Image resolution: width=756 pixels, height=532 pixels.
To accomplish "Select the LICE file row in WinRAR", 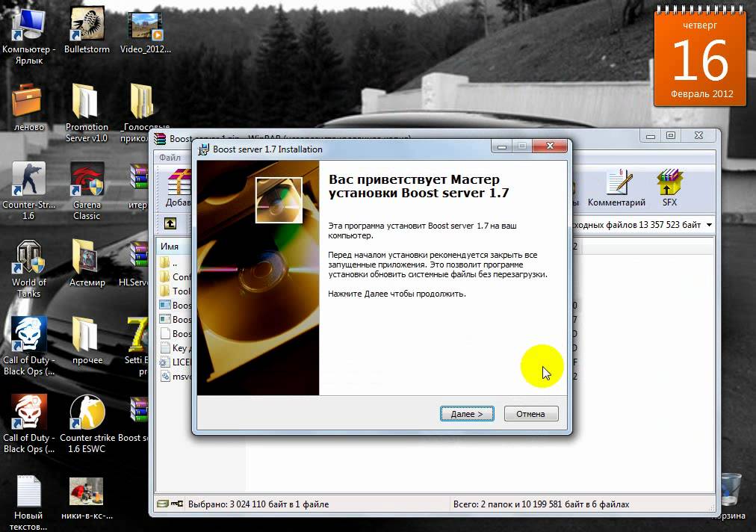I will tap(175, 362).
